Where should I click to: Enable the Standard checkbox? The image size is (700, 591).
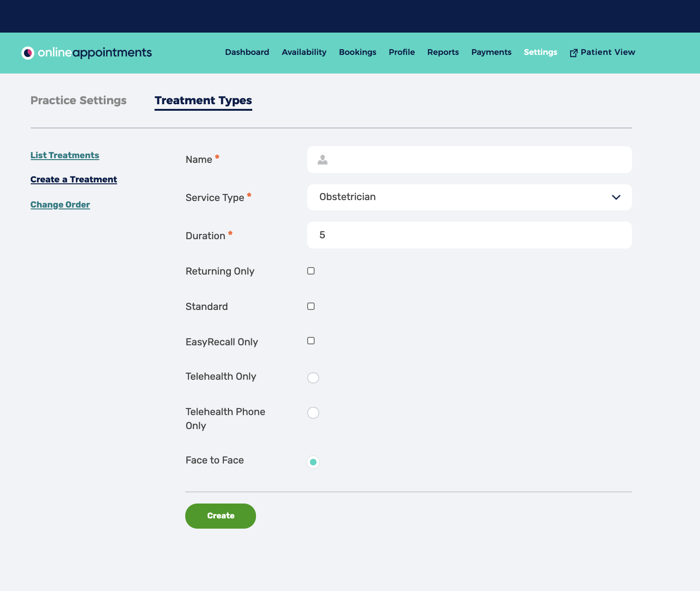click(x=311, y=306)
